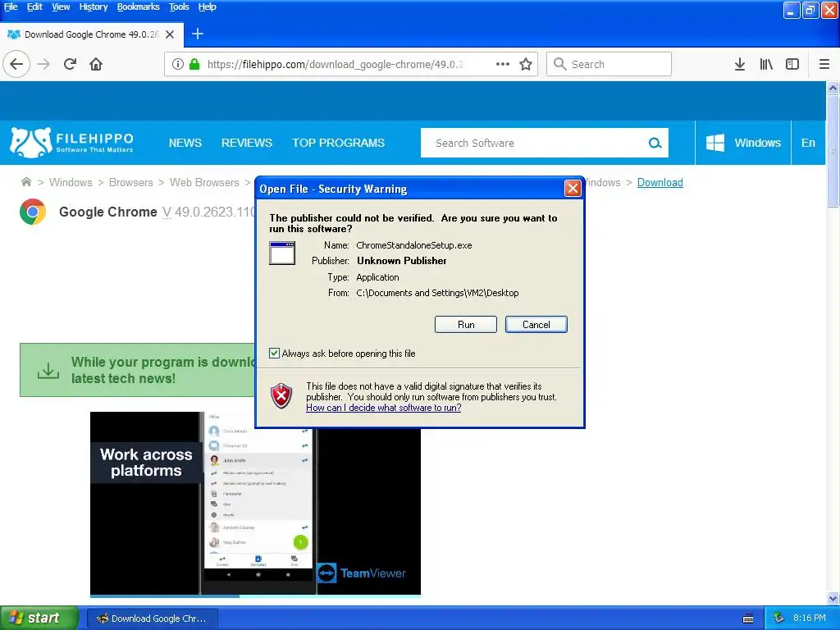Click the address bar URL
The image size is (840, 630).
336,64
